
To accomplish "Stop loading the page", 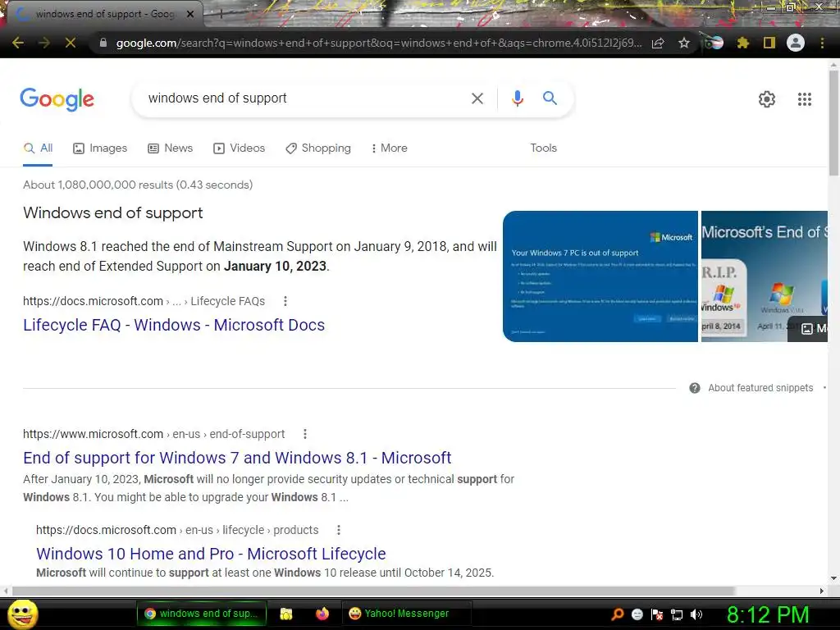I will tap(71, 43).
